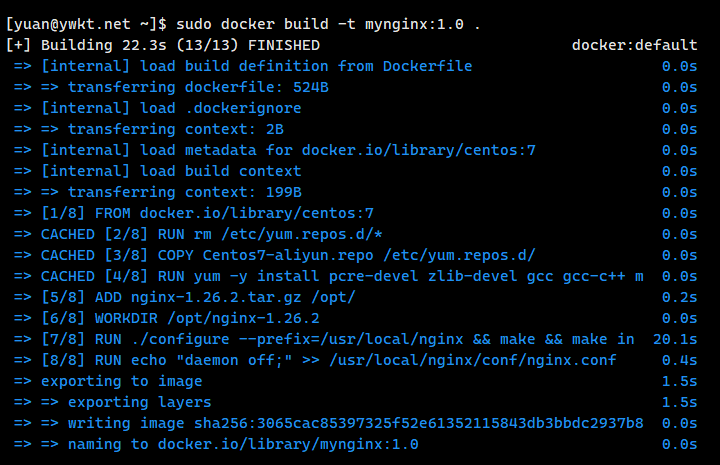Click the 20.1s duration value
This screenshot has width=720, height=465.
[x=675, y=339]
